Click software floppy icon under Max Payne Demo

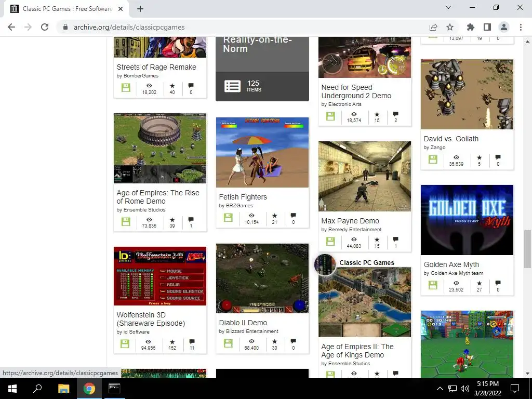coord(330,241)
